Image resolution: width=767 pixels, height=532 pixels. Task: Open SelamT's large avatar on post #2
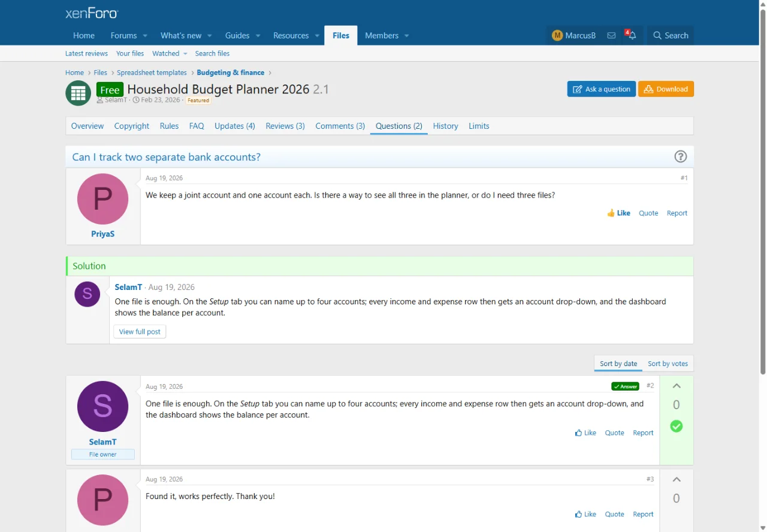point(102,406)
